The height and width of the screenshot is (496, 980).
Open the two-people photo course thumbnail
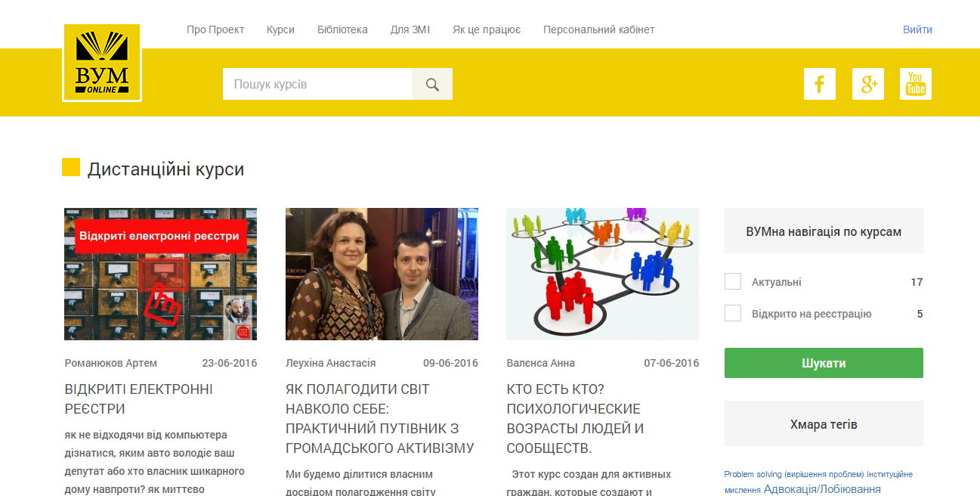[382, 274]
